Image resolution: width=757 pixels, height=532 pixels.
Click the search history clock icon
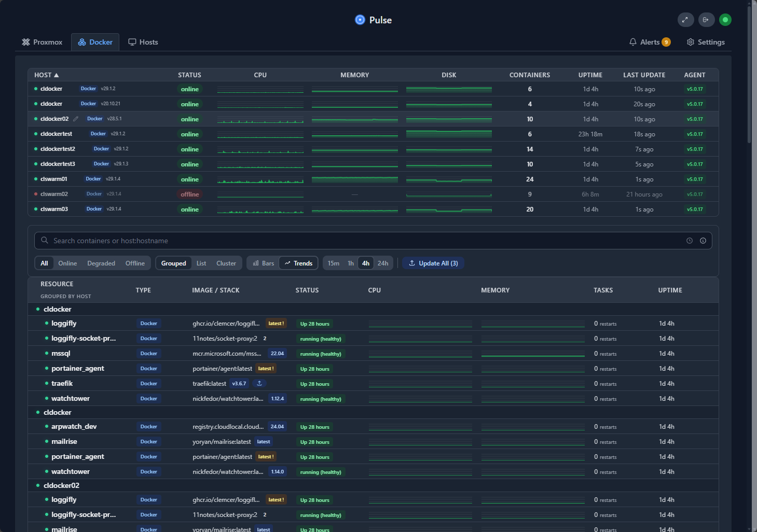click(690, 241)
